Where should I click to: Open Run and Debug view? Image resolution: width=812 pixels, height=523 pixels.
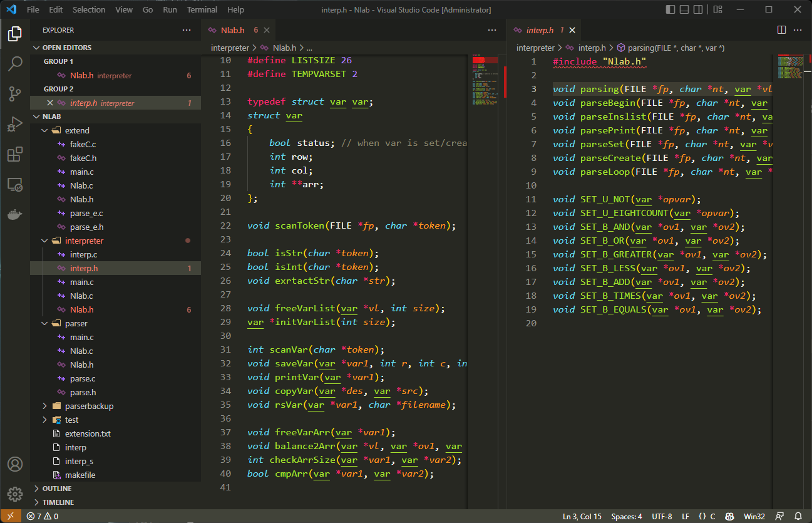(15, 124)
